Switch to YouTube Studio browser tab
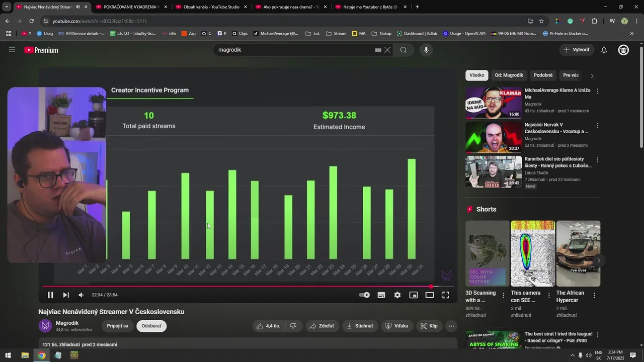 (x=211, y=7)
